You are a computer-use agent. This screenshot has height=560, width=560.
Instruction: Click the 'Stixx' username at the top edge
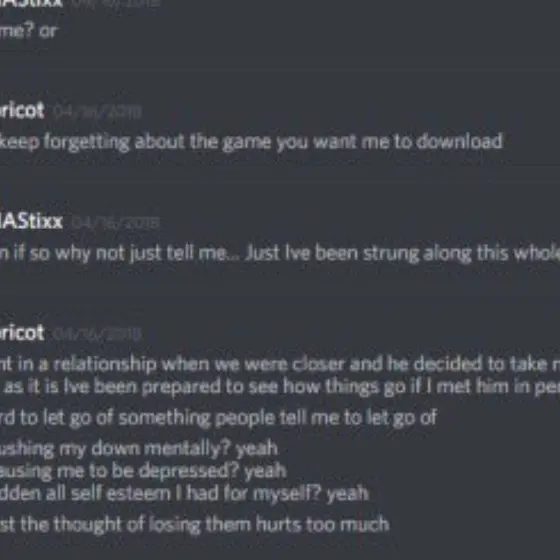pyautogui.click(x=31, y=3)
